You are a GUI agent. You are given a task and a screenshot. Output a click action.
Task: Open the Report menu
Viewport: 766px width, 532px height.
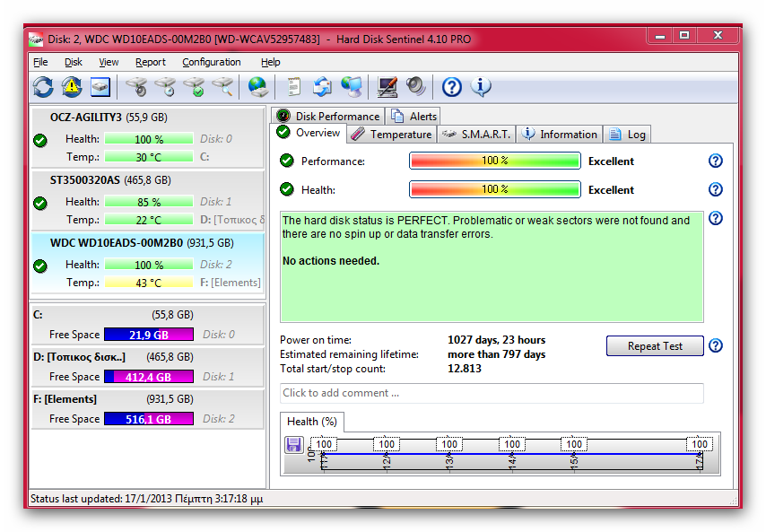151,62
